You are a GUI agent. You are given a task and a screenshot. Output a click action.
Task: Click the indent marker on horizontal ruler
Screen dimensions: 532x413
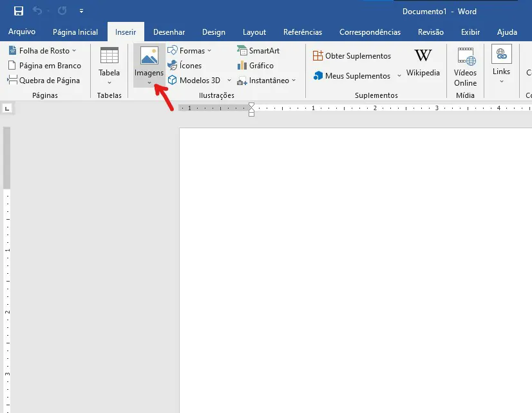click(x=251, y=110)
